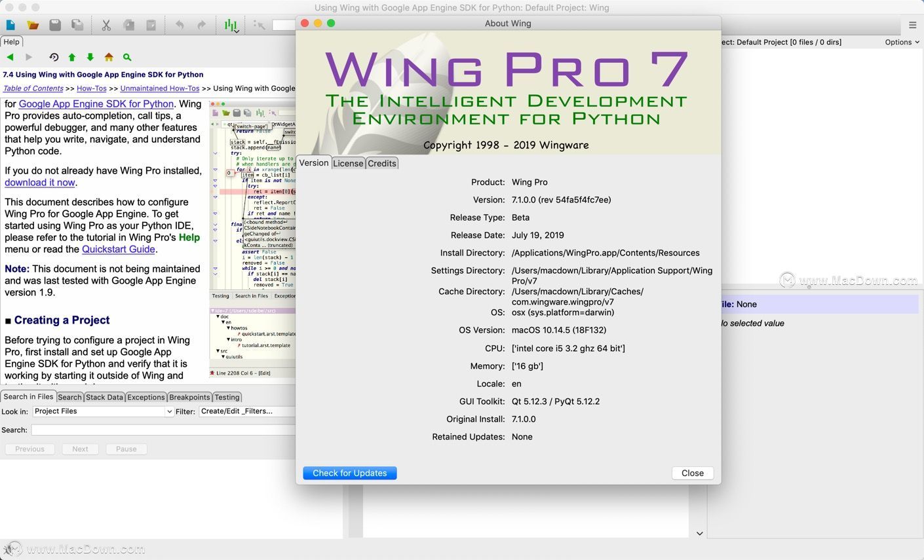Select the License tab in About Wing
Viewport: 924px width, 560px height.
click(348, 163)
